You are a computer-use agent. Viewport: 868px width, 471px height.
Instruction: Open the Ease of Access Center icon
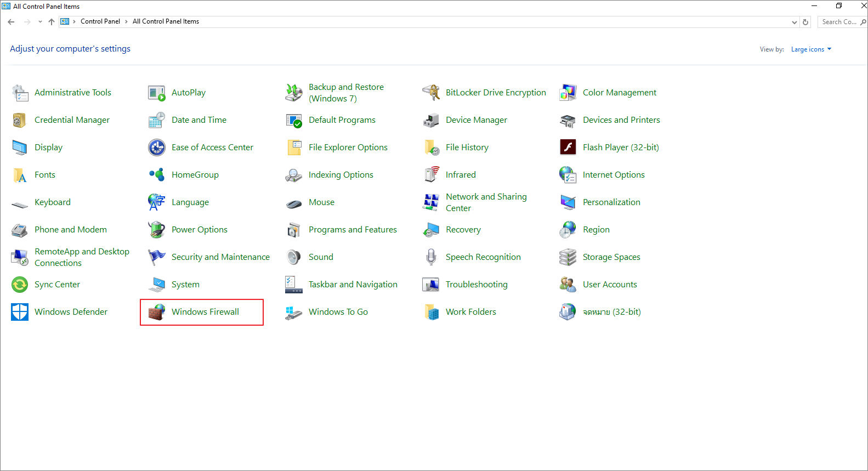(x=157, y=147)
